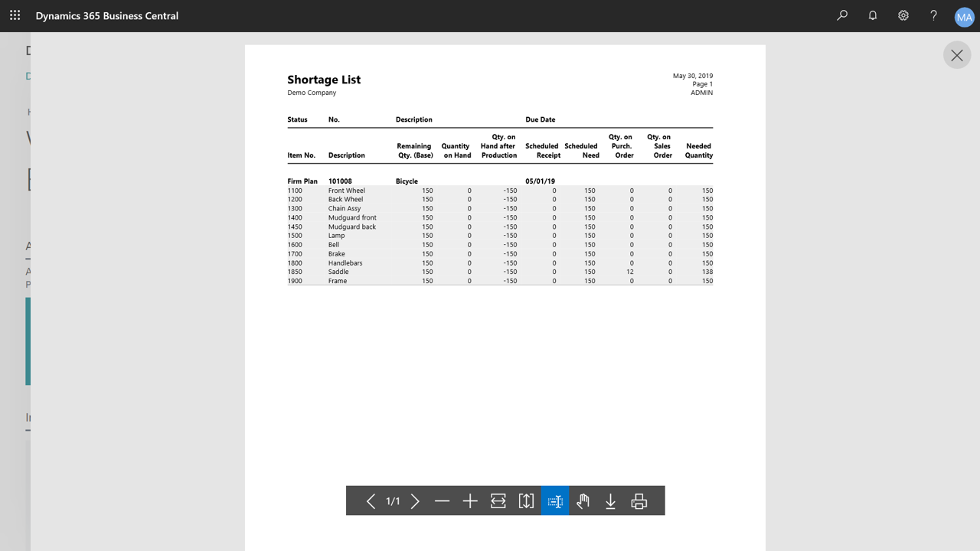This screenshot has width=980, height=551.
Task: Select the Item No. column header
Action: (x=302, y=155)
